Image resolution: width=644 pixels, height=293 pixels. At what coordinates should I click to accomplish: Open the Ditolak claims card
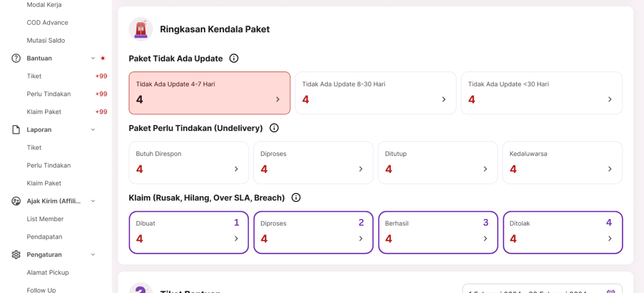click(x=562, y=232)
